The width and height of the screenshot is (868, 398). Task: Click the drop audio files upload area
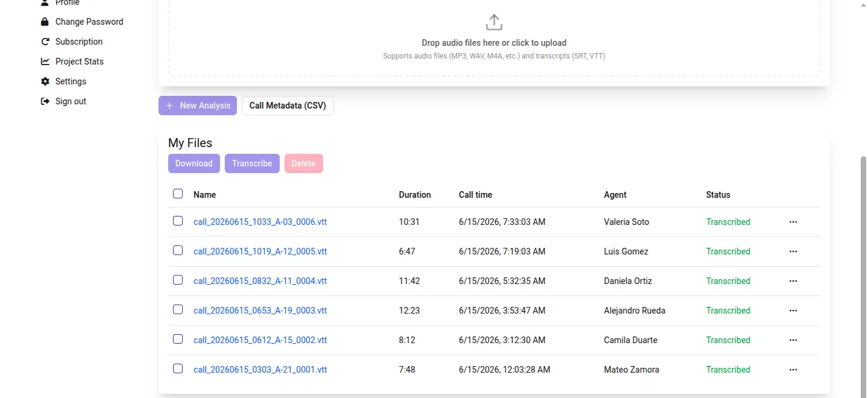[494, 37]
